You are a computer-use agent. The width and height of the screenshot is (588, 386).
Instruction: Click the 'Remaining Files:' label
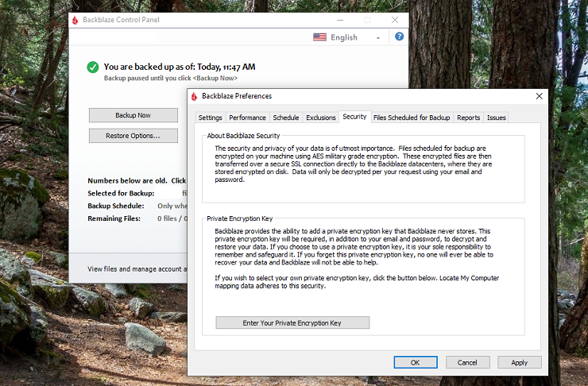(x=114, y=218)
